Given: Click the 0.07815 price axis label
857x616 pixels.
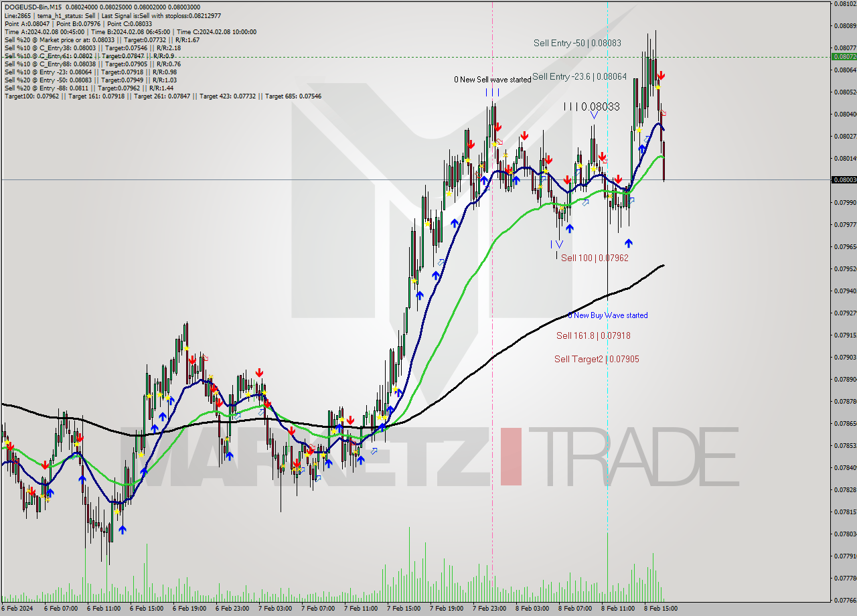Looking at the screenshot, I should (845, 512).
